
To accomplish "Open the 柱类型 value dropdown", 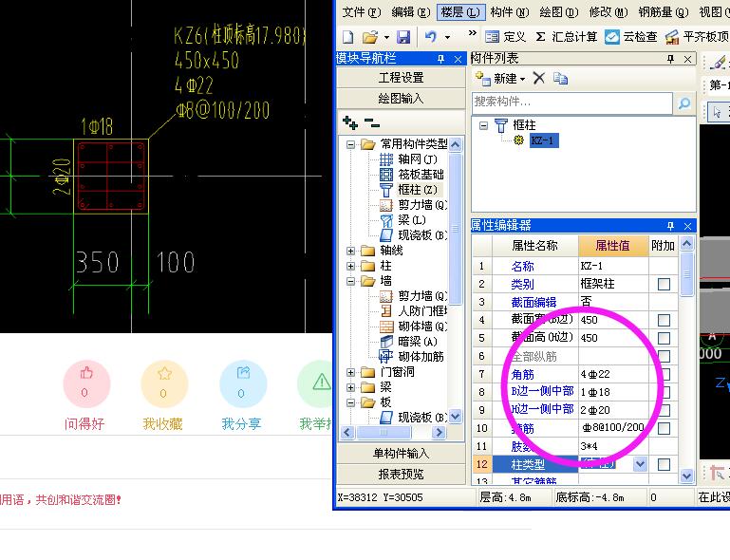I will [x=640, y=464].
